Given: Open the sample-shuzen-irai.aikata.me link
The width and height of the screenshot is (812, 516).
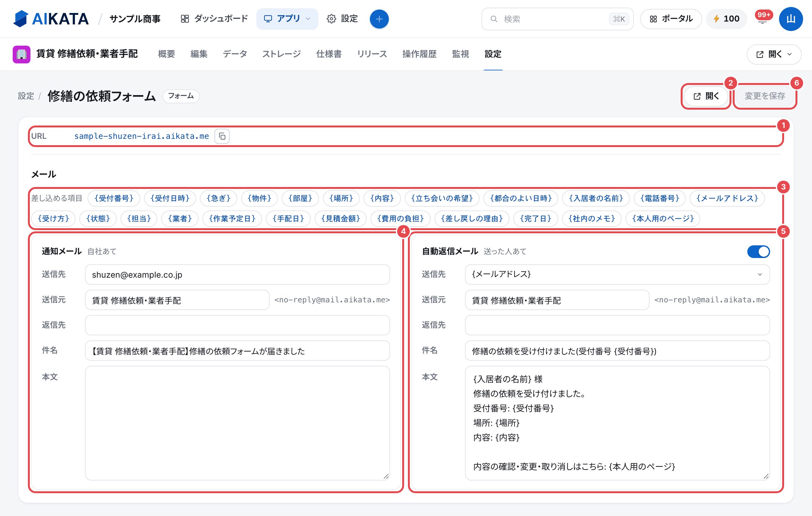Looking at the screenshot, I should (142, 136).
